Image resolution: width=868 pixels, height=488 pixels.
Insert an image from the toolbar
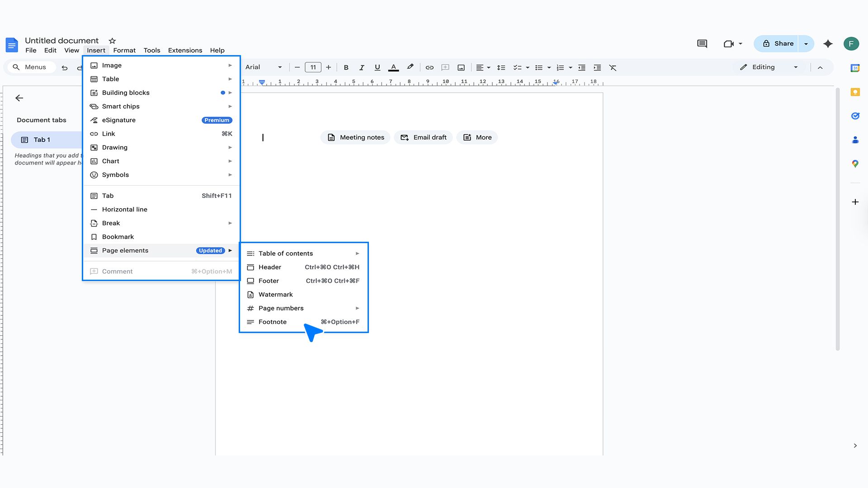tap(461, 67)
